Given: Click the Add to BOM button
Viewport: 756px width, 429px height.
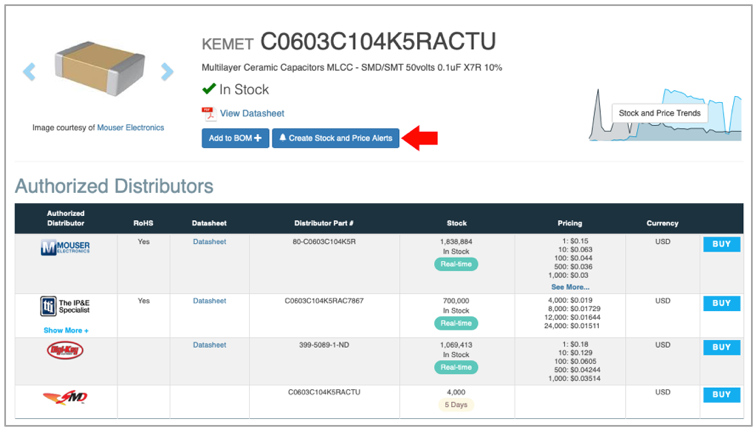Looking at the screenshot, I should click(235, 138).
